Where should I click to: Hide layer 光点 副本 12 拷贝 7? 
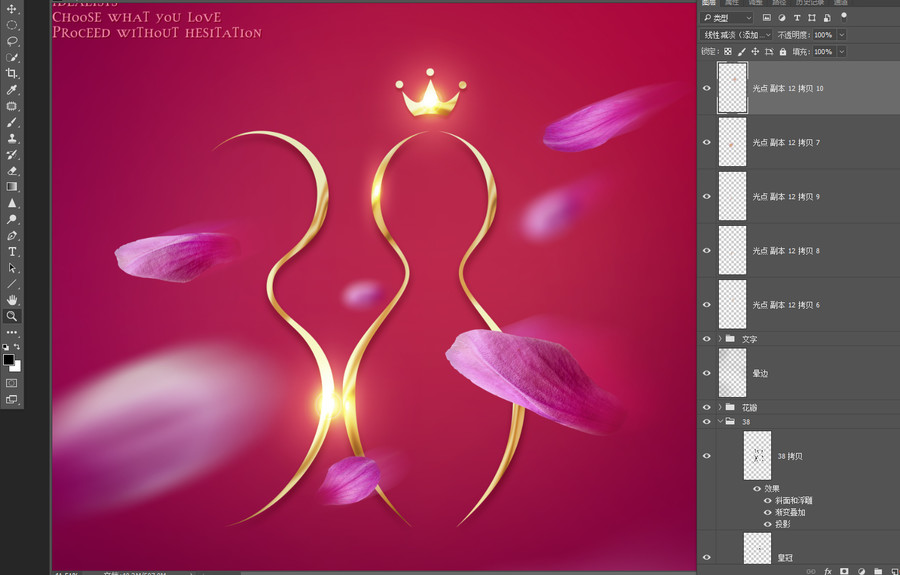pos(707,142)
